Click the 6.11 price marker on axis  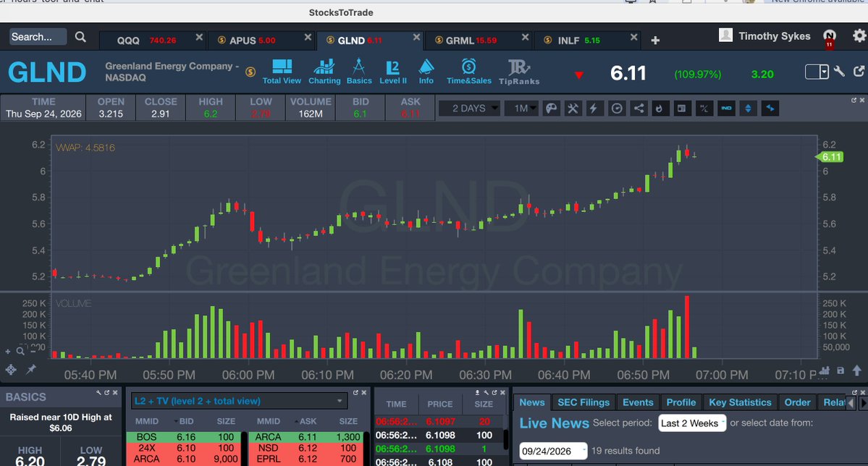pos(830,157)
